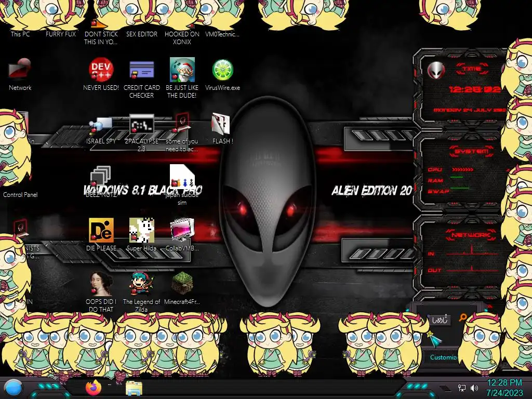Click the OUT traffic graph in NETWORK gadget
This screenshot has height=399, width=532.
(472, 269)
